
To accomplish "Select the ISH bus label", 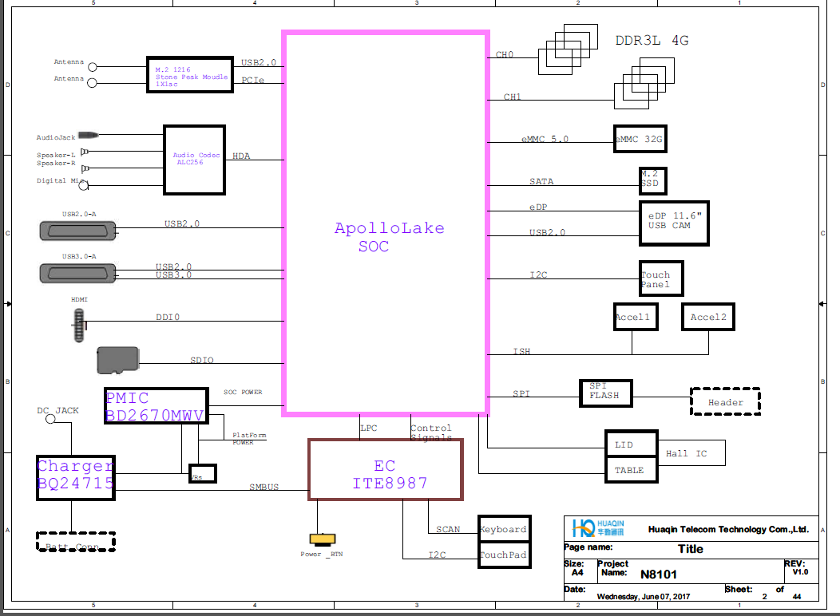I will [x=521, y=352].
